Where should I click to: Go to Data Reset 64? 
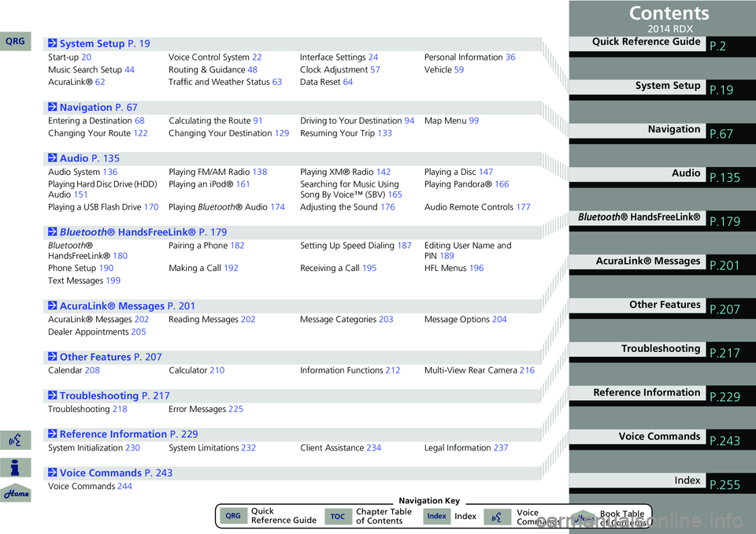tap(326, 82)
